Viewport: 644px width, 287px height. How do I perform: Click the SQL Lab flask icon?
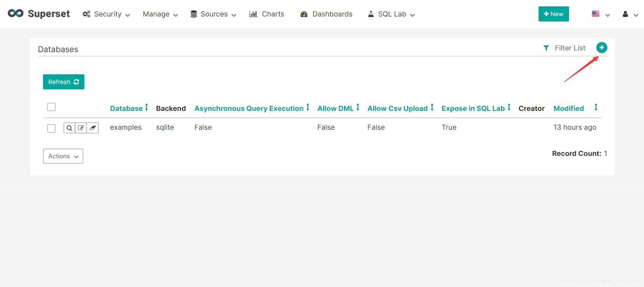pos(371,14)
